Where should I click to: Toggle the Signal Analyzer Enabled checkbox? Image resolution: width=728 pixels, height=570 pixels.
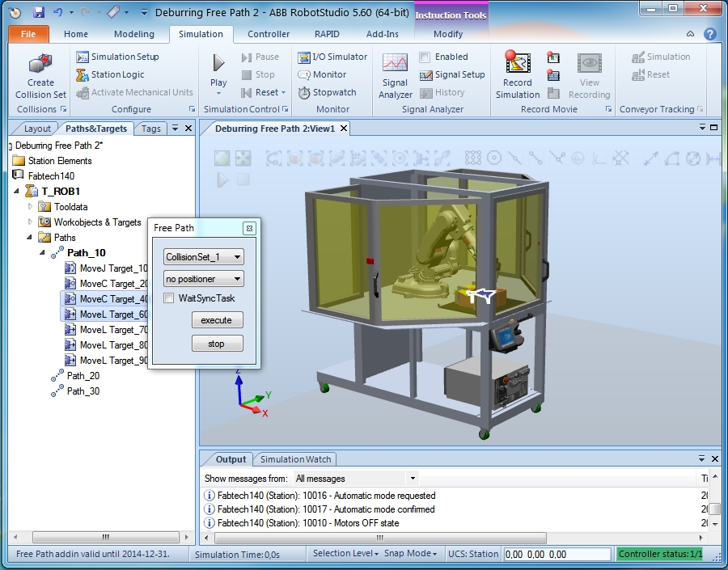tap(425, 57)
